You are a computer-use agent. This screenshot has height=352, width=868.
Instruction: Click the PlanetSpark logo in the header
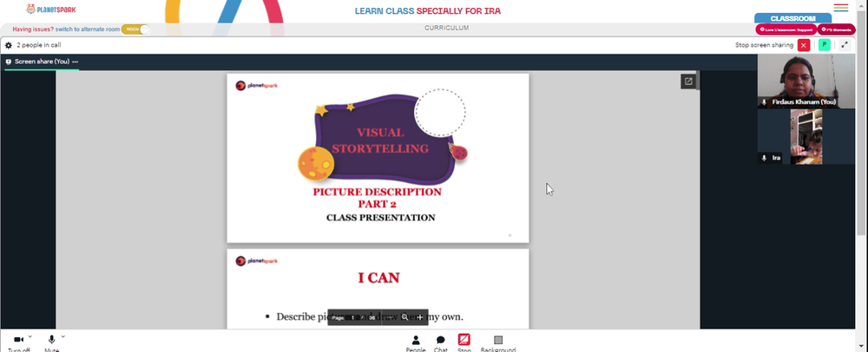[51, 9]
